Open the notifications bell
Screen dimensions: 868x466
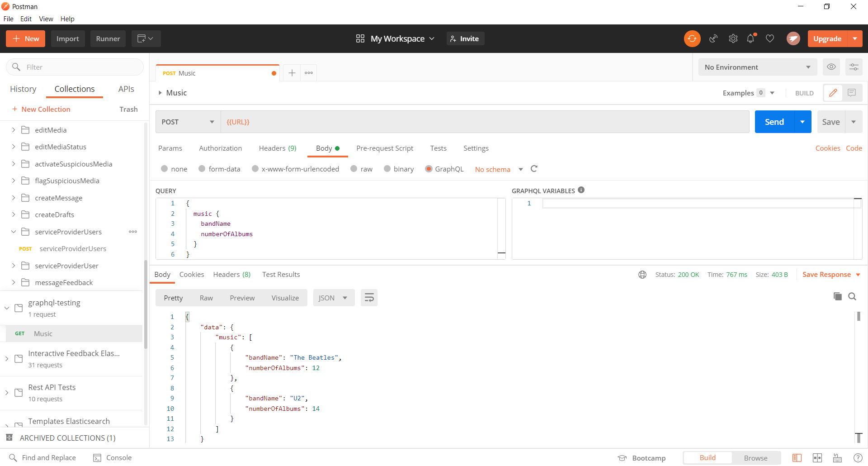(x=751, y=38)
